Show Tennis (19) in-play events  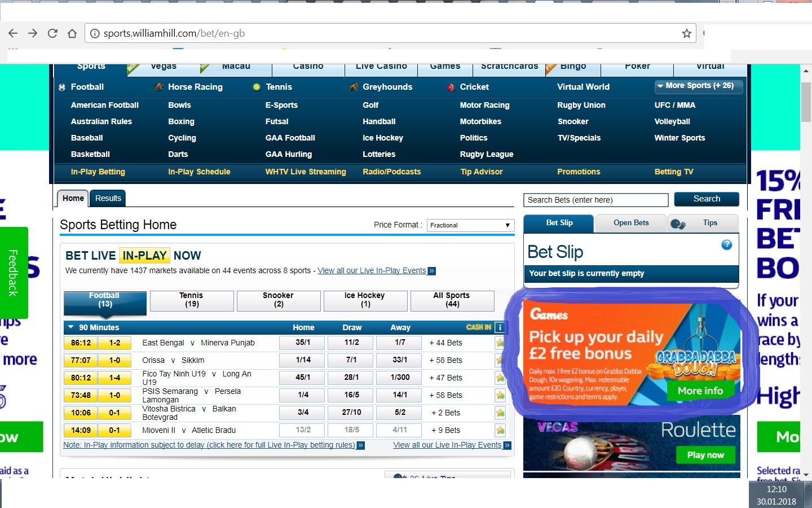pyautogui.click(x=192, y=300)
